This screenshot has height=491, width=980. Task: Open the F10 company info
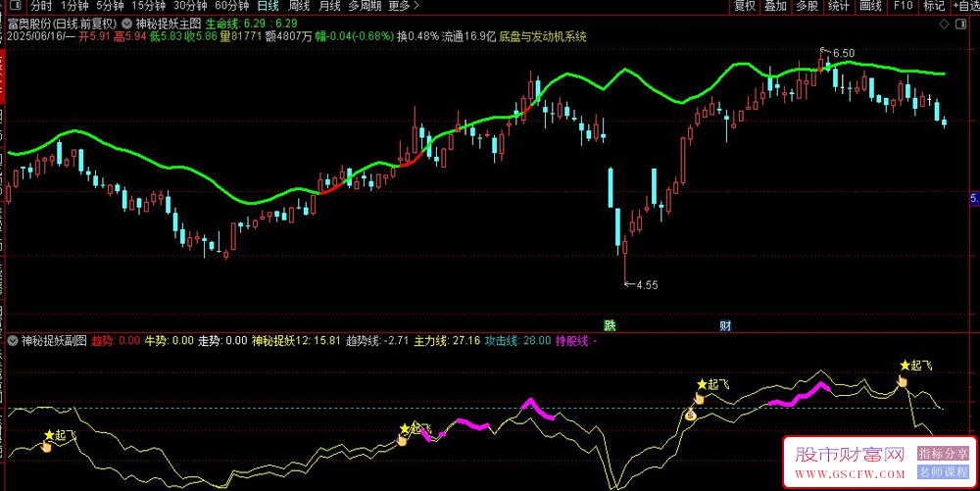(904, 6)
